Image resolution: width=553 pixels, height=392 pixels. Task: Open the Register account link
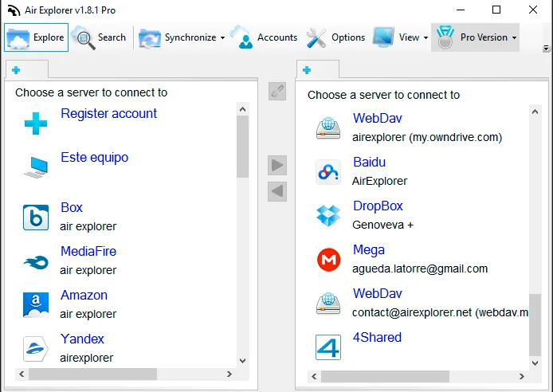click(108, 113)
